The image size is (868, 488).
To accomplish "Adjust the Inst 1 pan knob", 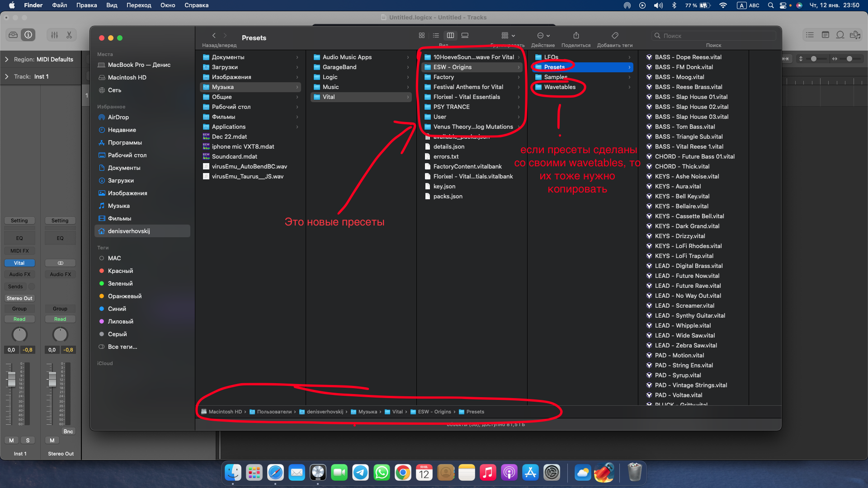I will (19, 334).
